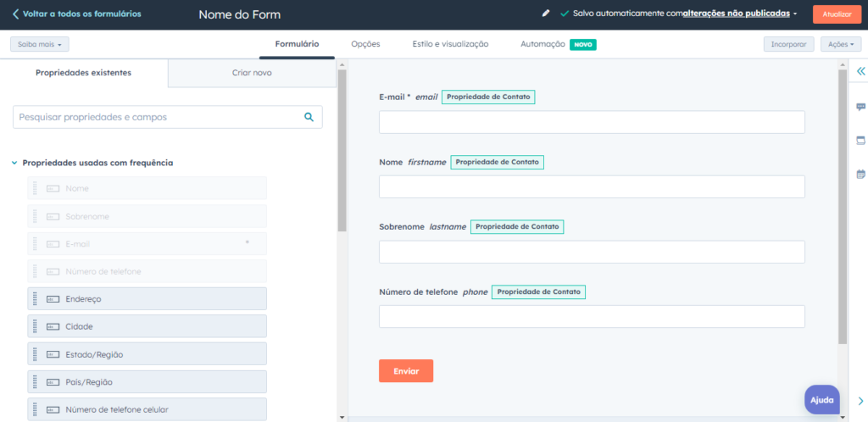The height and width of the screenshot is (422, 868).
Task: Click the E-mail input field in preview
Action: point(592,122)
